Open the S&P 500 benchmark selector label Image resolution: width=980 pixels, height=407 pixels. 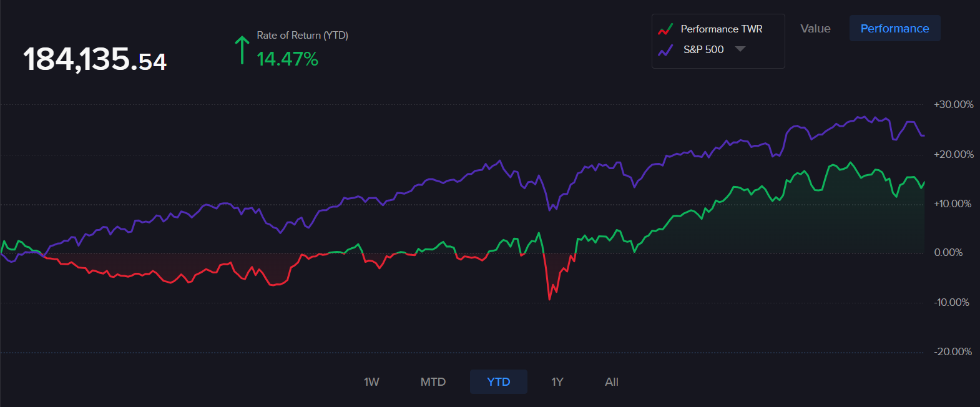(703, 50)
